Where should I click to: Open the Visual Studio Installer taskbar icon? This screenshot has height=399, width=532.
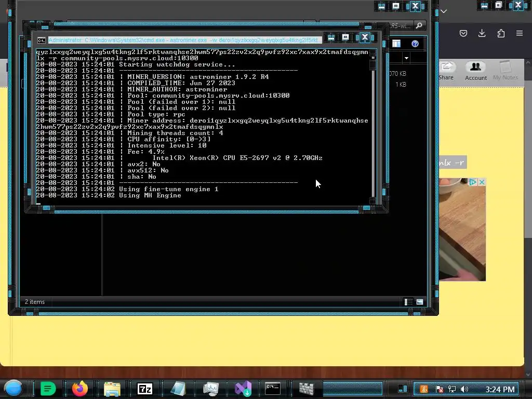click(x=243, y=389)
